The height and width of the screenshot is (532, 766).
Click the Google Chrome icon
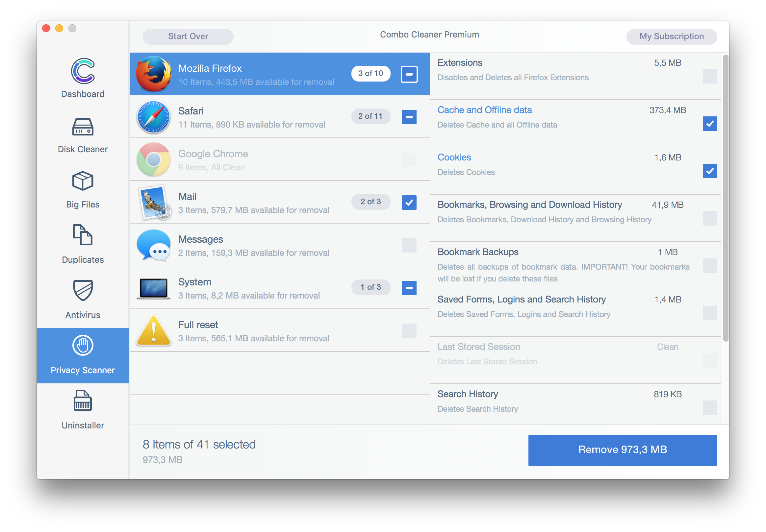click(x=153, y=159)
